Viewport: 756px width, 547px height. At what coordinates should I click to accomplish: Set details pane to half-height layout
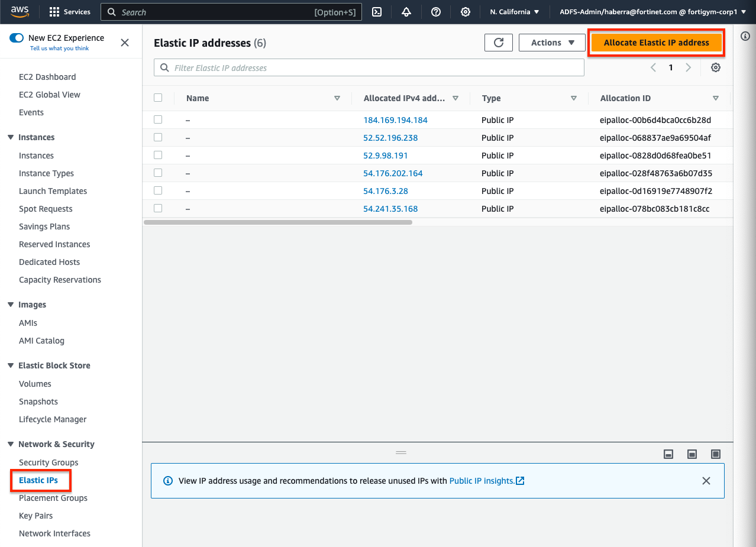pyautogui.click(x=692, y=454)
